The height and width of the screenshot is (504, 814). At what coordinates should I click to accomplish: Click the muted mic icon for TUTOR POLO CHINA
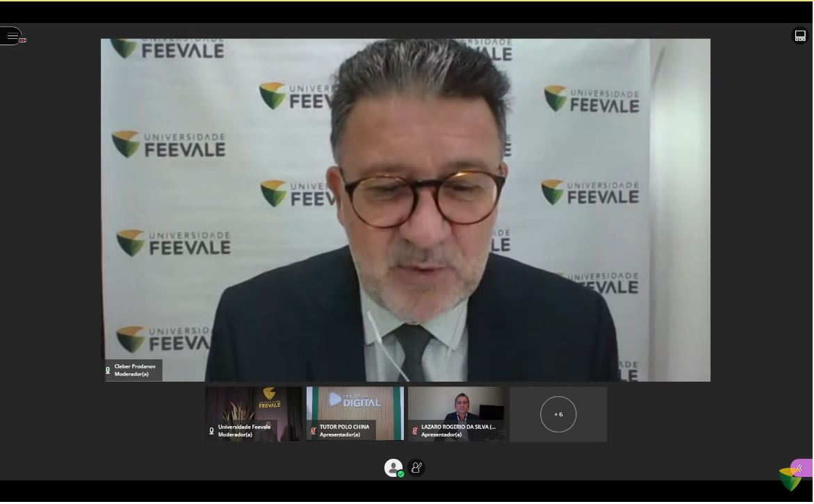[314, 431]
